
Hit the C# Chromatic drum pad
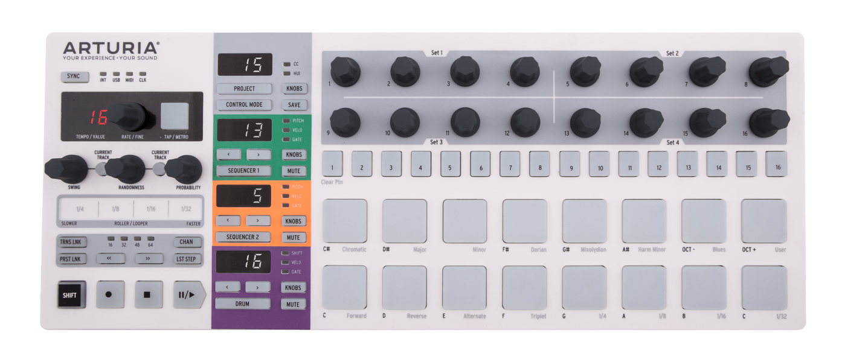[x=344, y=221]
